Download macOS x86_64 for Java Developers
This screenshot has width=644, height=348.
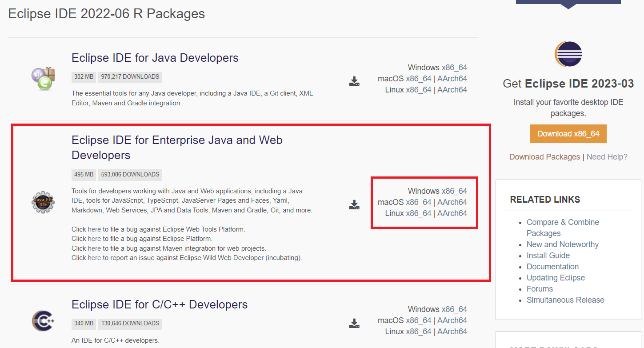tap(419, 79)
